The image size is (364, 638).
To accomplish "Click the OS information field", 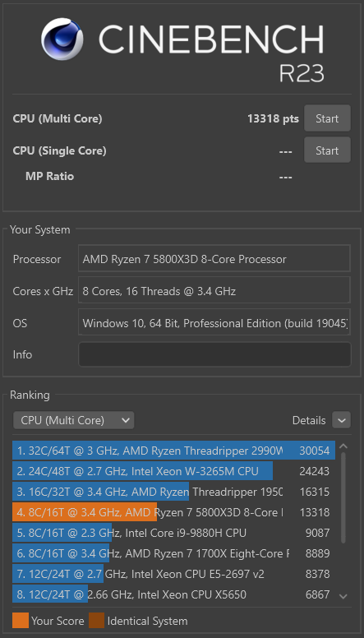I will point(214,322).
